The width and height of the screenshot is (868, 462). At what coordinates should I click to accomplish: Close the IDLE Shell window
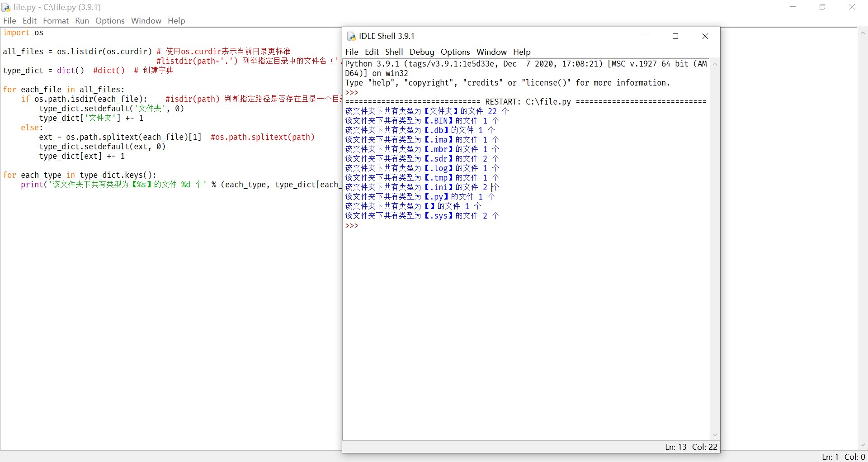coord(705,36)
